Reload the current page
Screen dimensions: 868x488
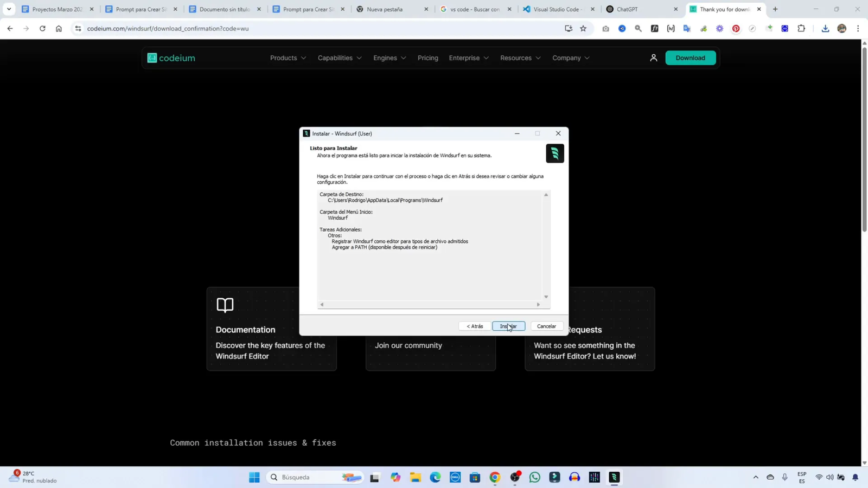[x=42, y=29]
